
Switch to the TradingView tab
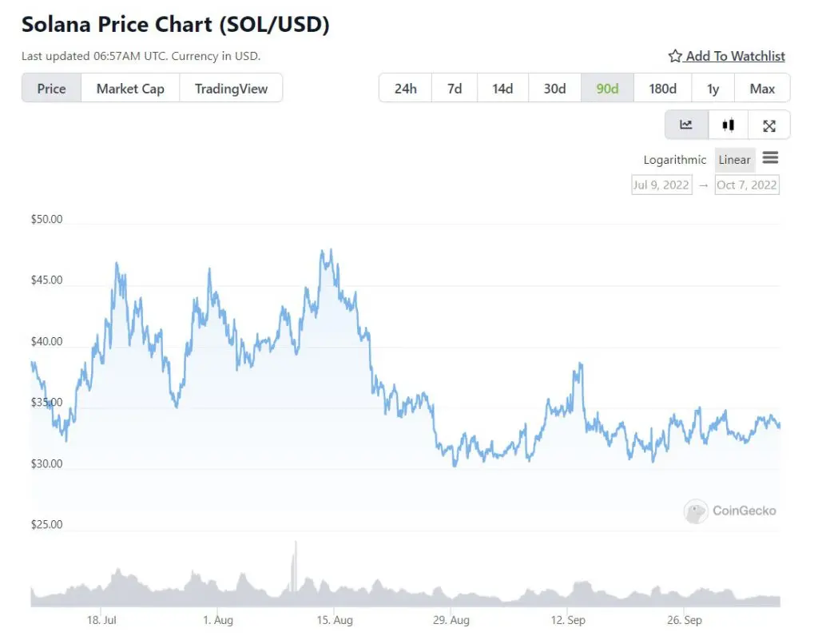pos(231,89)
